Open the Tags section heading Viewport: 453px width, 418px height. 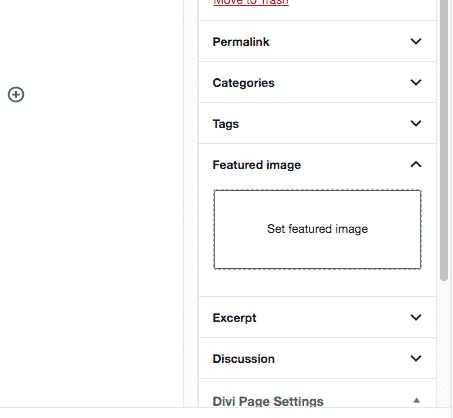coord(226,124)
